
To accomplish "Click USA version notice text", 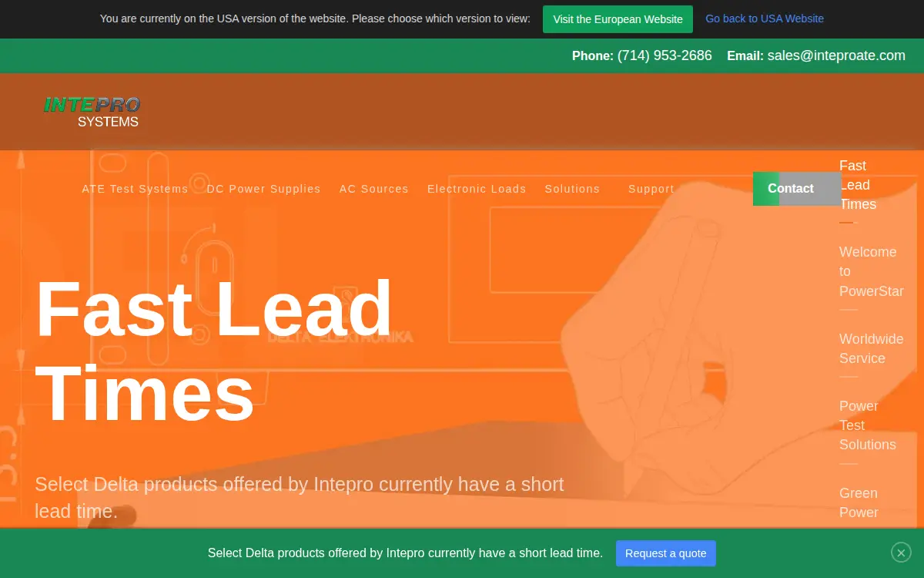I will [315, 18].
